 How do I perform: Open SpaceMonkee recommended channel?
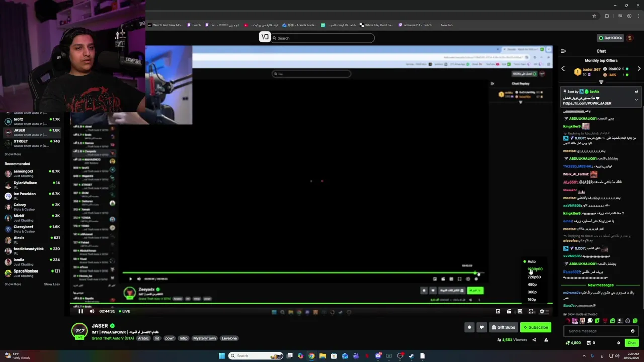tap(32, 273)
